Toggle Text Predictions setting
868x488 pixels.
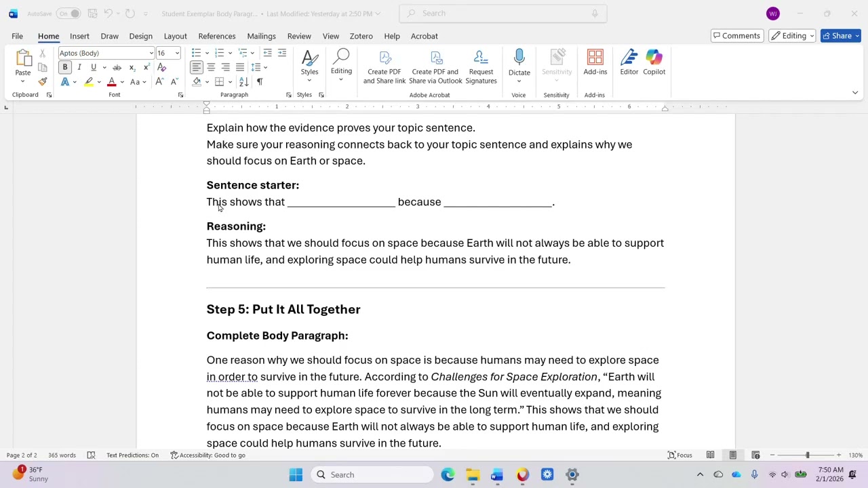[132, 455]
